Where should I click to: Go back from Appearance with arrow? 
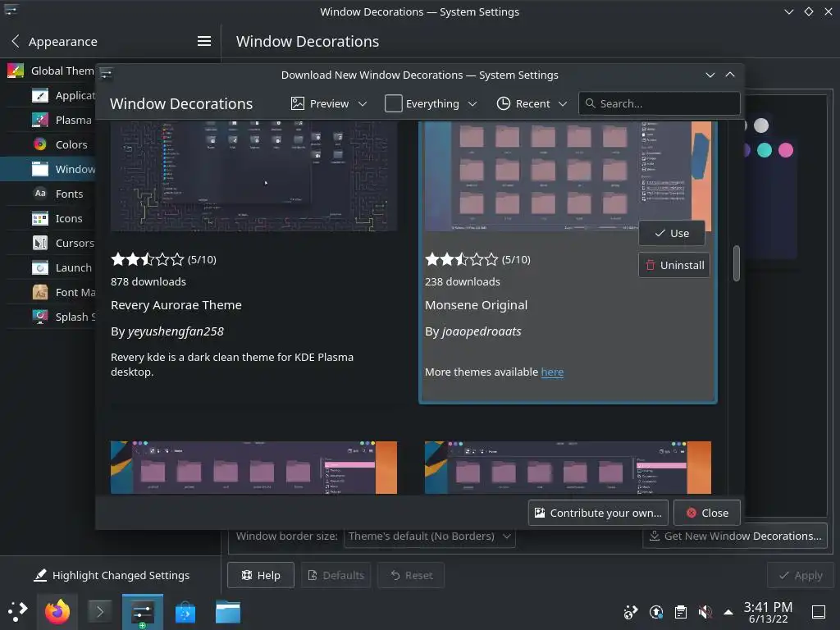point(16,41)
